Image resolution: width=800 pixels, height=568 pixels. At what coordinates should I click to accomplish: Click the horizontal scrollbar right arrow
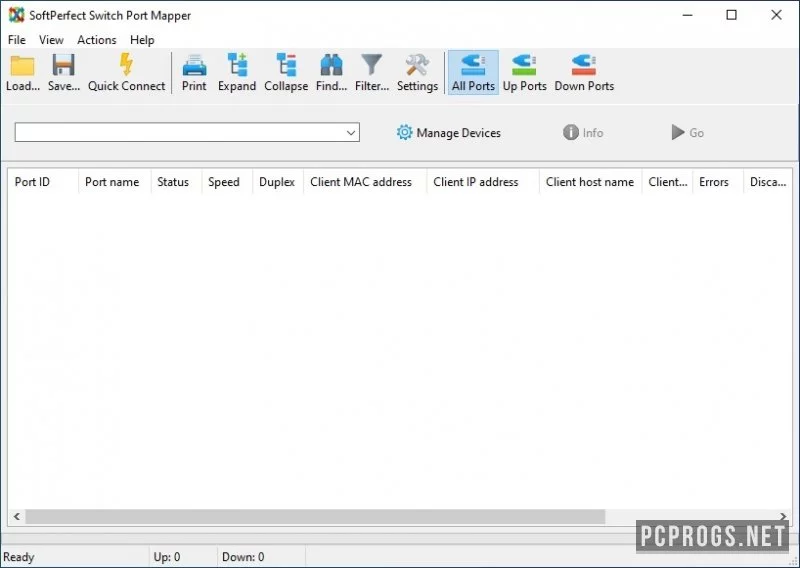point(783,516)
